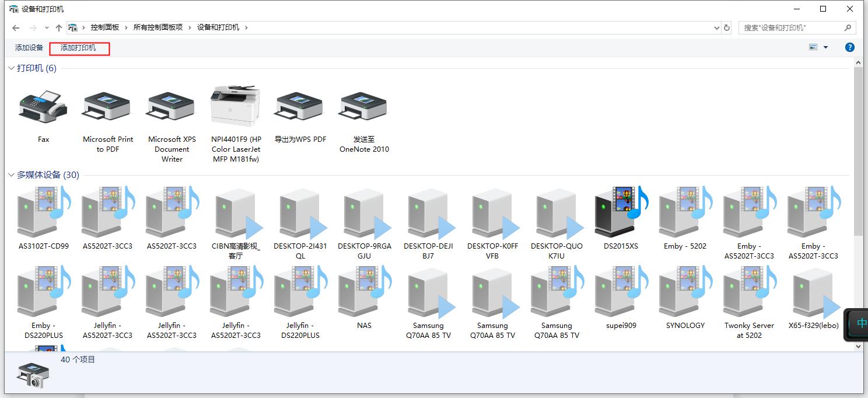
Task: Click the vertical scrollbar down arrow
Action: [x=858, y=346]
